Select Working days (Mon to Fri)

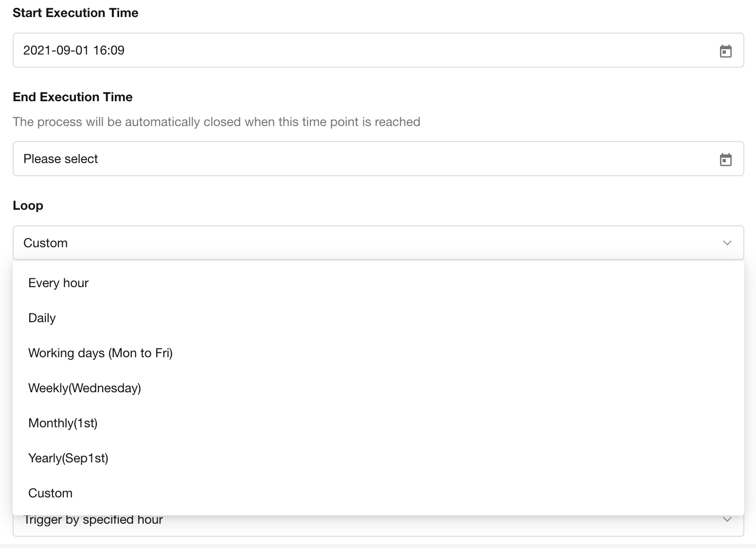point(100,353)
